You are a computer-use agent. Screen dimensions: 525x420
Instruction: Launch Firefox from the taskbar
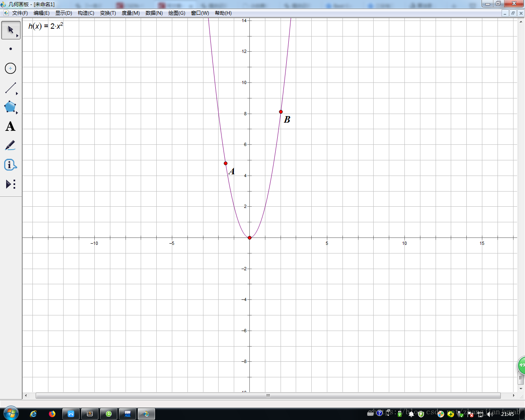point(52,414)
